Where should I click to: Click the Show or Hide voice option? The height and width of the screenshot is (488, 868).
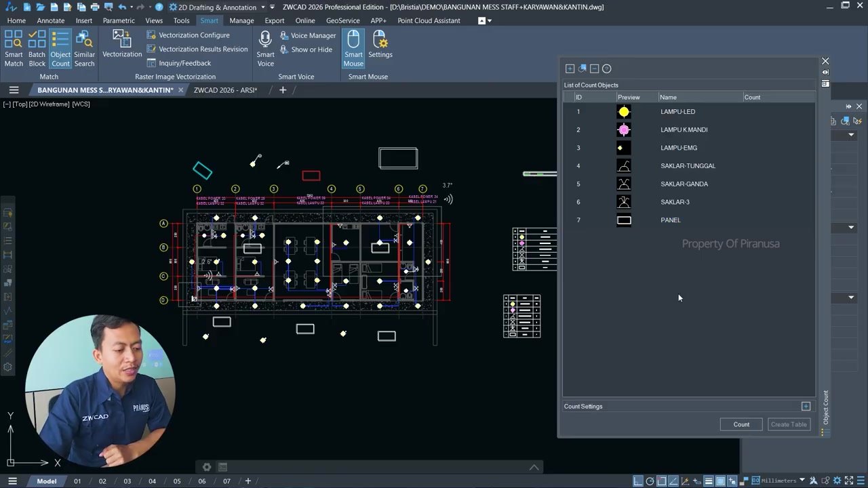[305, 49]
